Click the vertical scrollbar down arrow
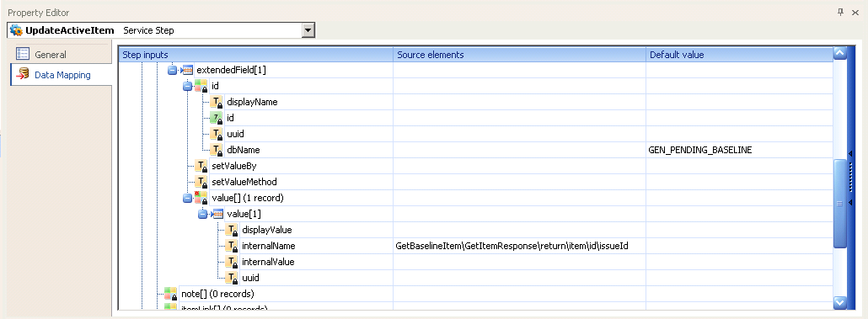This screenshot has width=868, height=319. click(x=839, y=302)
